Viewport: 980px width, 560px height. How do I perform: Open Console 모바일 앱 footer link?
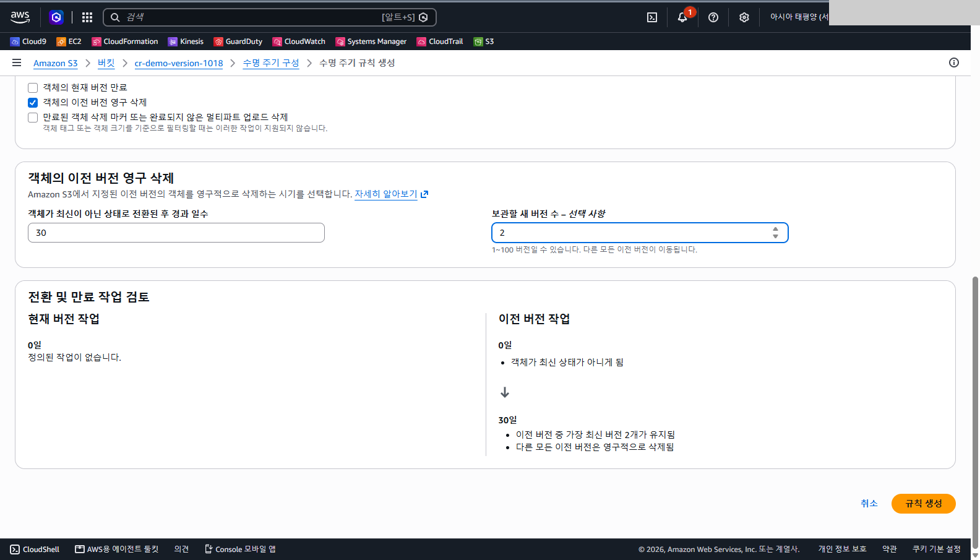coord(240,549)
